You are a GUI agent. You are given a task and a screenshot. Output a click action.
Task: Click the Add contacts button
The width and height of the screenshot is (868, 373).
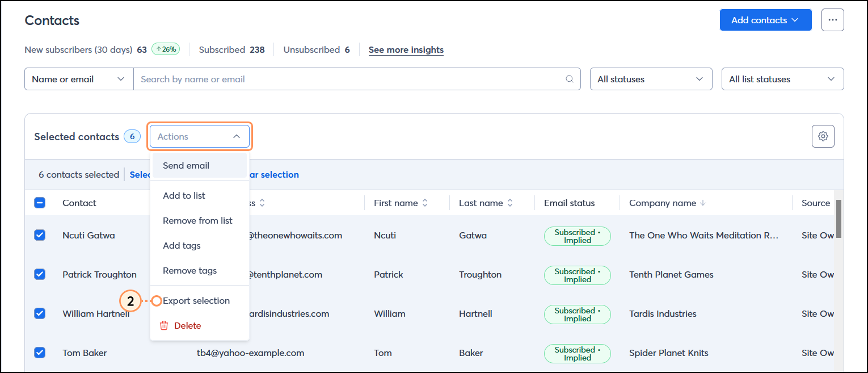pos(765,19)
